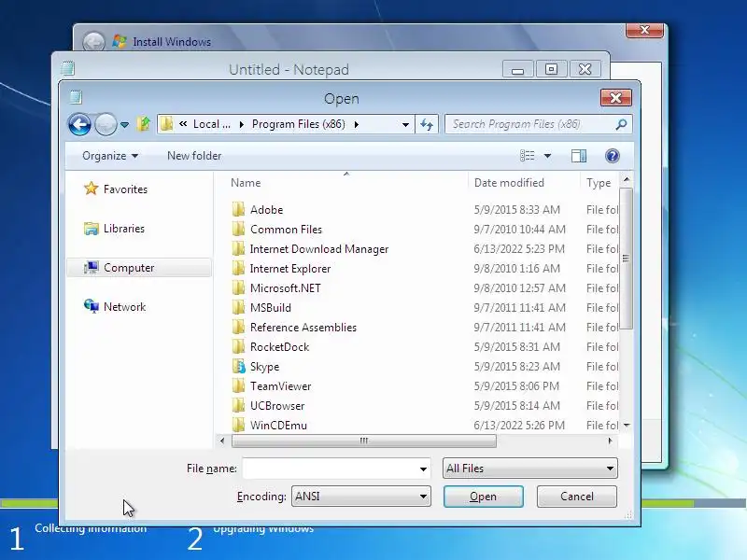The height and width of the screenshot is (560, 747).
Task: Open view options dropdown arrow
Action: click(x=547, y=156)
